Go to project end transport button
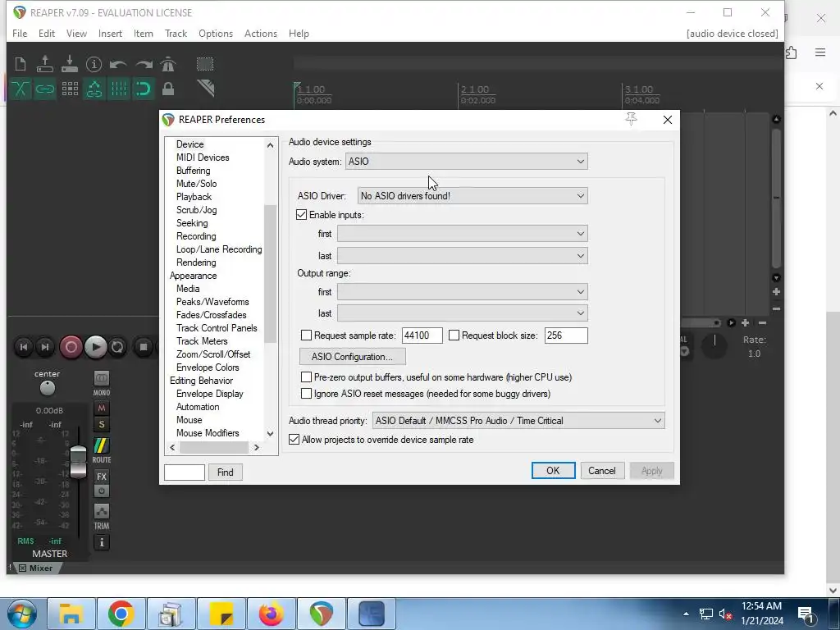The height and width of the screenshot is (630, 840). pyautogui.click(x=46, y=347)
